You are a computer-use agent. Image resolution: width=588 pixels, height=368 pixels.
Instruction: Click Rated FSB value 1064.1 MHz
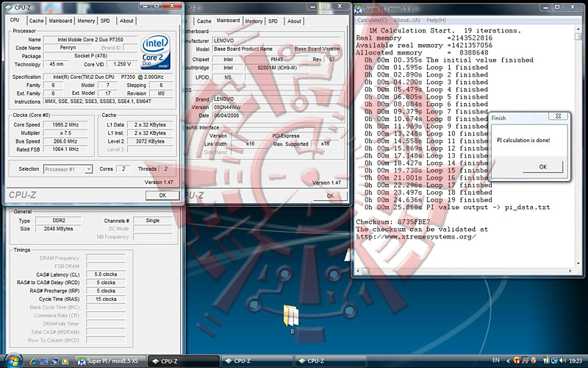pyautogui.click(x=65, y=149)
